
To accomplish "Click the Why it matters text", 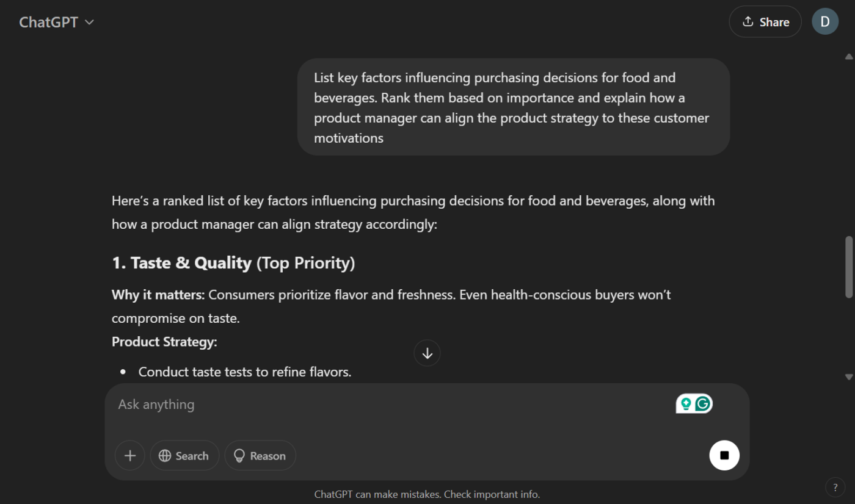I will (x=158, y=295).
